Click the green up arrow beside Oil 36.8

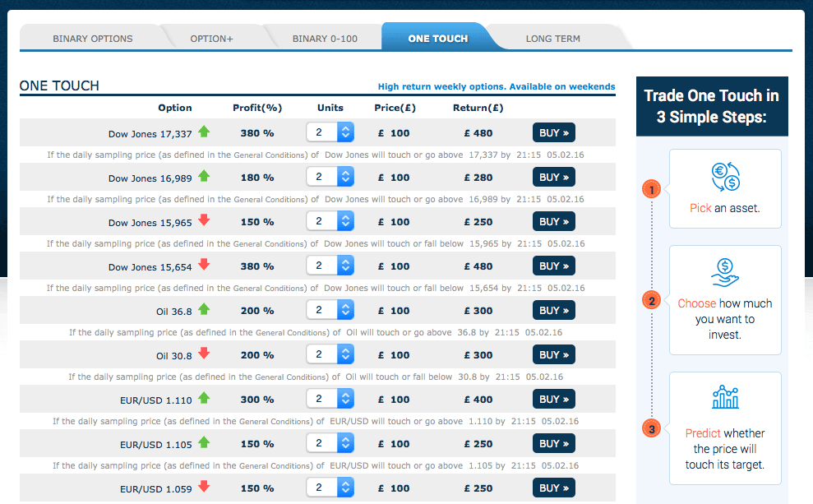[204, 309]
